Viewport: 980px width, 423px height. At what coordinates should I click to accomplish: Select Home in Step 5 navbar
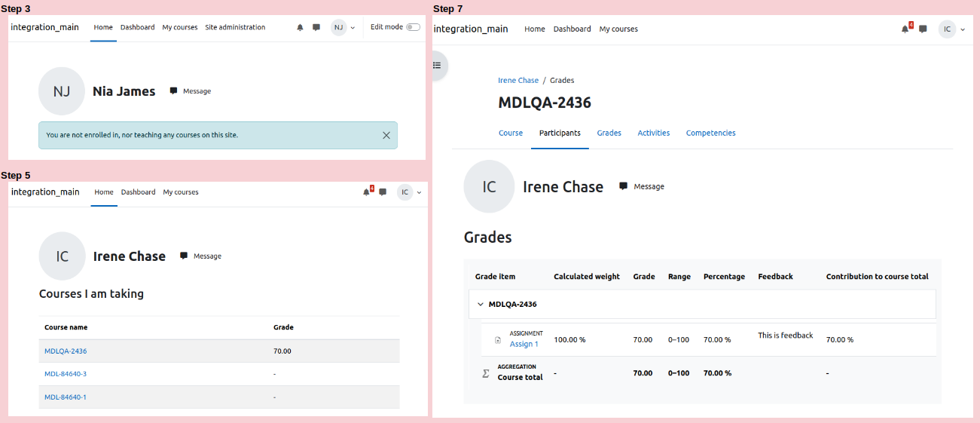104,192
